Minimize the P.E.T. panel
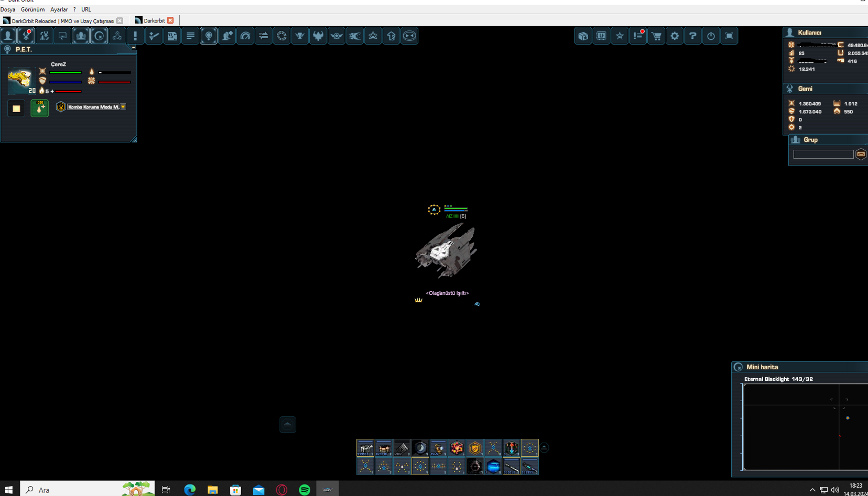 (x=133, y=48)
